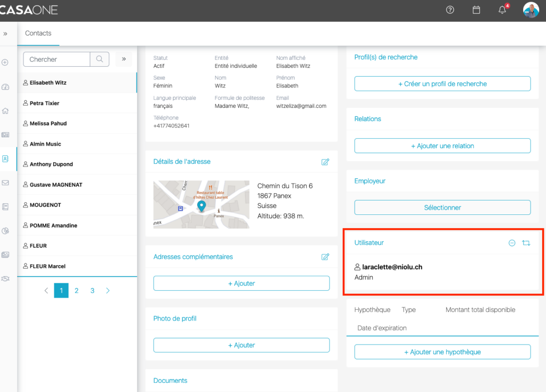Click the user avatar in top bar

tap(531, 10)
